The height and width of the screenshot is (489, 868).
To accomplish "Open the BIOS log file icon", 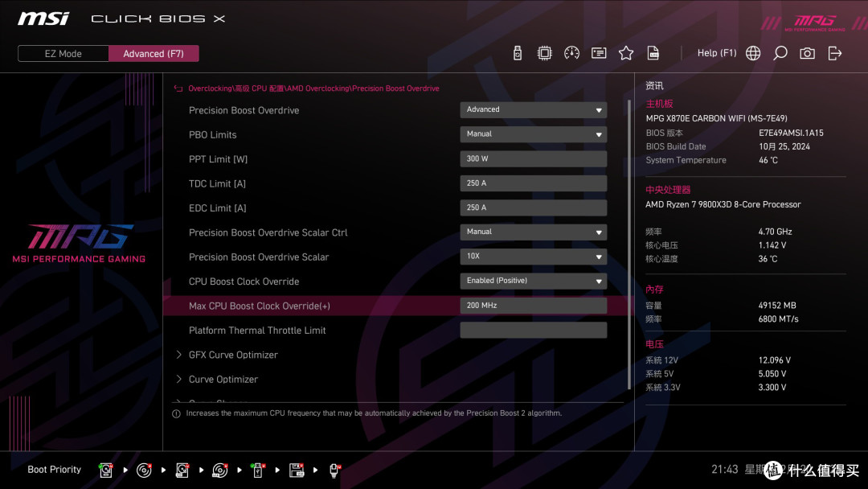I will pos(653,53).
